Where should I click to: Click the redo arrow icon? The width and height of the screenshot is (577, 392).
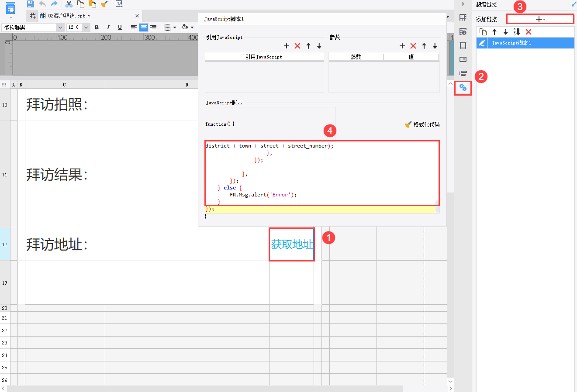(54, 4)
